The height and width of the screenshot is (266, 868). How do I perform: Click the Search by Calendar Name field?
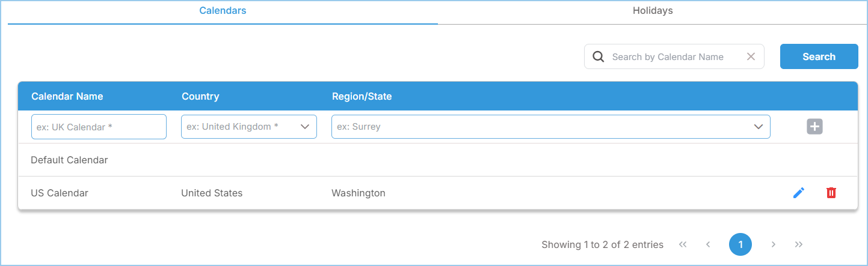[x=668, y=56]
